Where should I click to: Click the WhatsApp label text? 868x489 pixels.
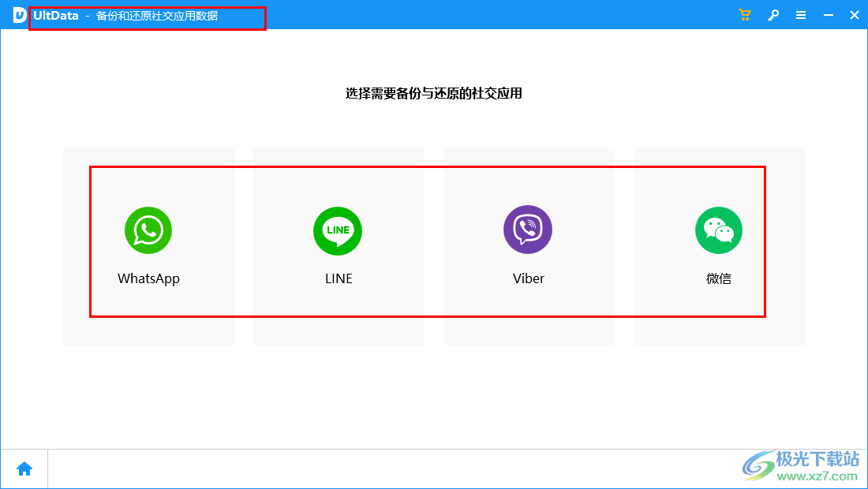[x=148, y=278]
